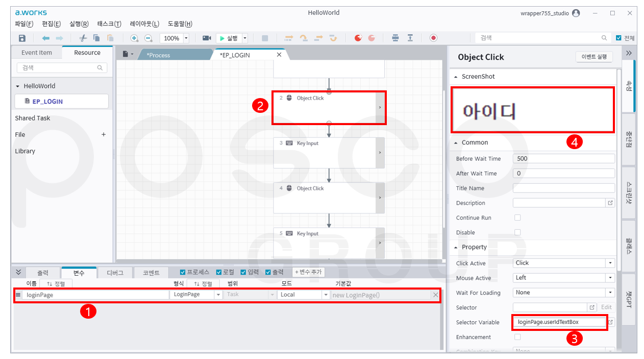This screenshot has width=644, height=359.
Task: Toggle the 프로세스 filter checkbox
Action: coord(183,272)
